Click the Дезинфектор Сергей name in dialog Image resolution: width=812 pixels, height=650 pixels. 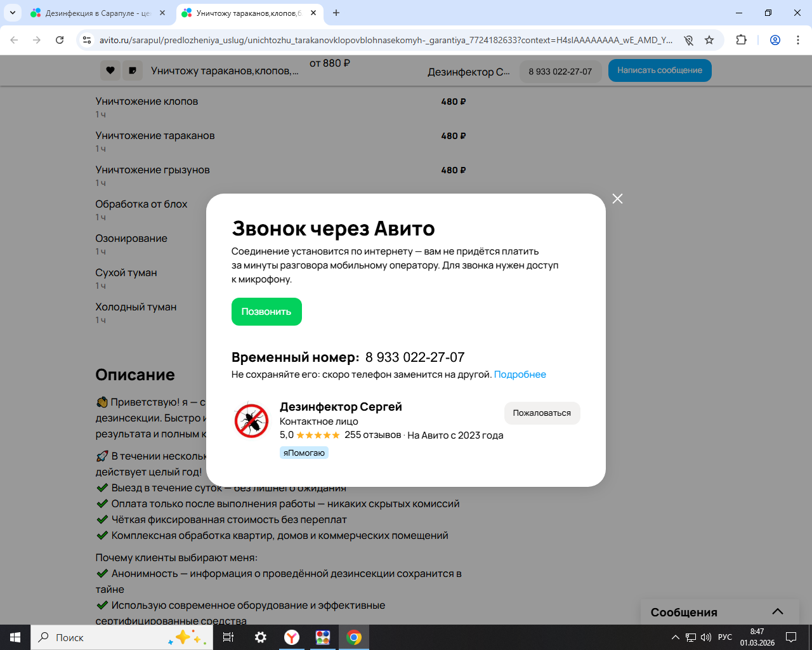[x=341, y=407]
